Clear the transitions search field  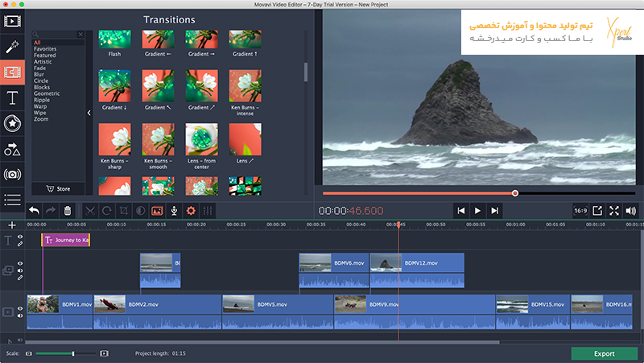(80, 35)
